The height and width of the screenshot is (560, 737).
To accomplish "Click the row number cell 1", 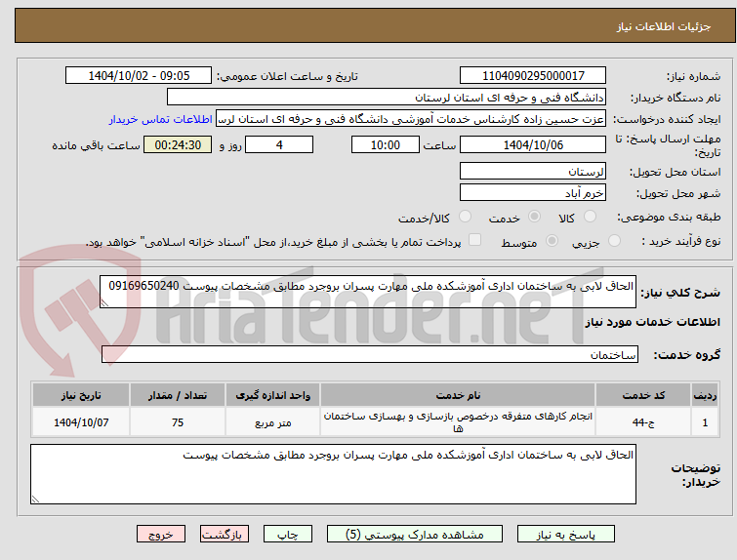I will point(705,421).
